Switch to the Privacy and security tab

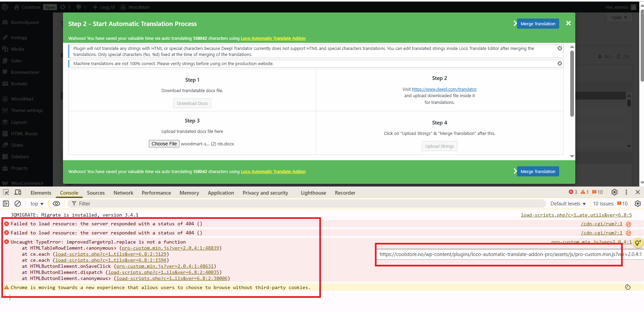coord(265,193)
